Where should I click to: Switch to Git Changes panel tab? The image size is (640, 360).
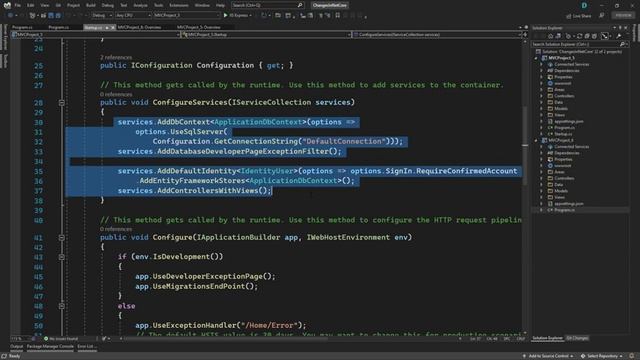pyautogui.click(x=577, y=338)
